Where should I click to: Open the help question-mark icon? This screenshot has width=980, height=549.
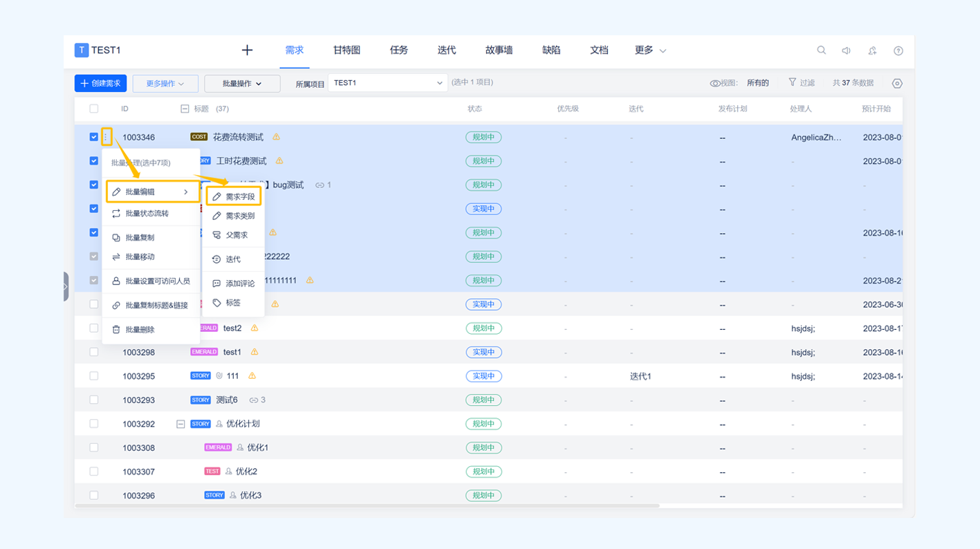(x=898, y=50)
